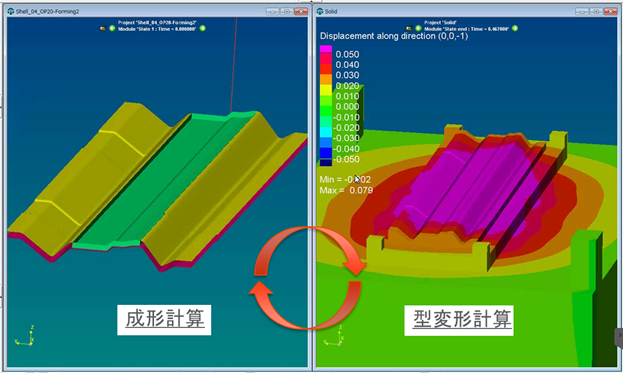623x373 pixels.
Task: Pick the orange 0.030 legend band
Action: (326, 79)
